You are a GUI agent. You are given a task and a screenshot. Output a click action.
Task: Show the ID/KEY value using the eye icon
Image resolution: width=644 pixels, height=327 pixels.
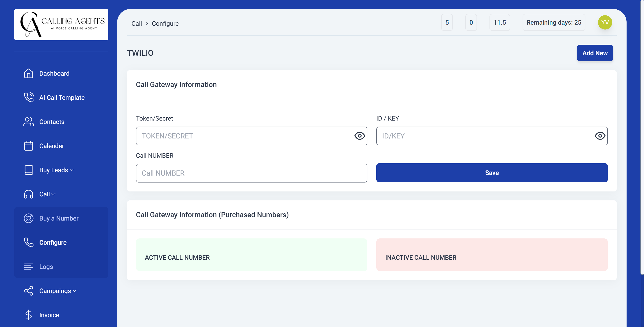click(x=600, y=136)
